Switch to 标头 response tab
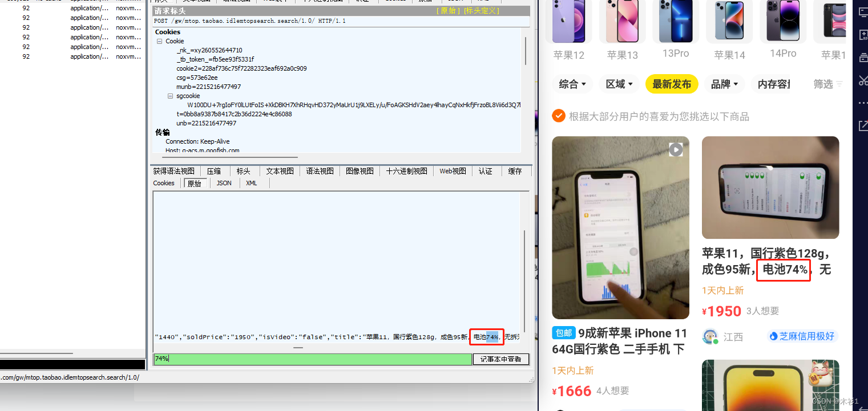868x411 pixels. click(244, 171)
